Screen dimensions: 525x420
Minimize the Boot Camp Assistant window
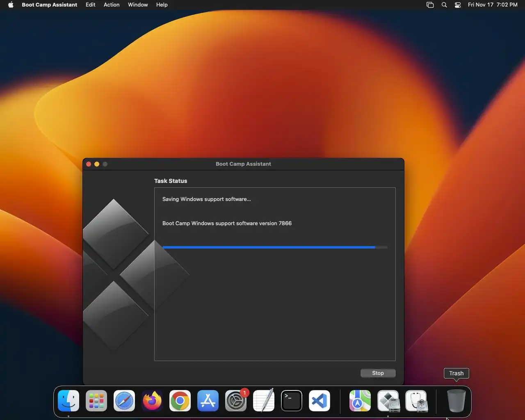point(97,164)
